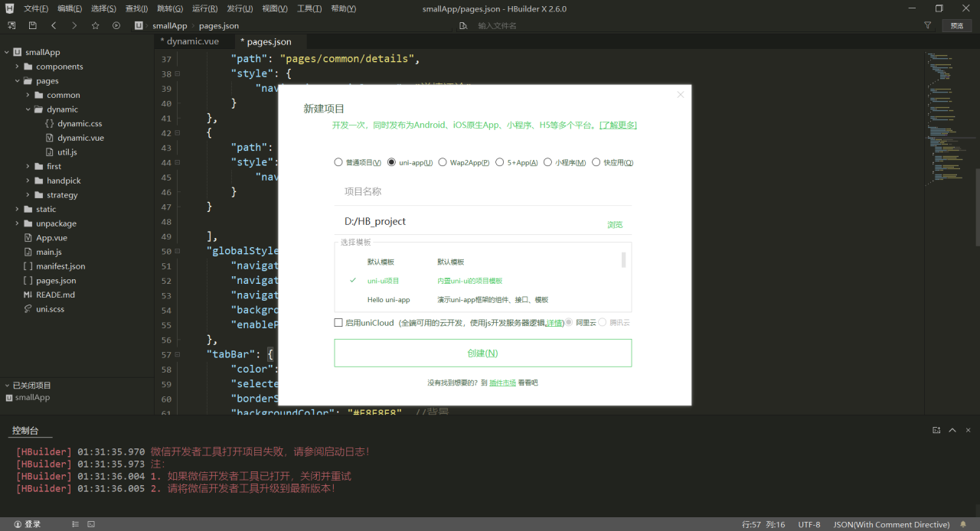
Task: Click the notification bell in status bar
Action: [963, 525]
